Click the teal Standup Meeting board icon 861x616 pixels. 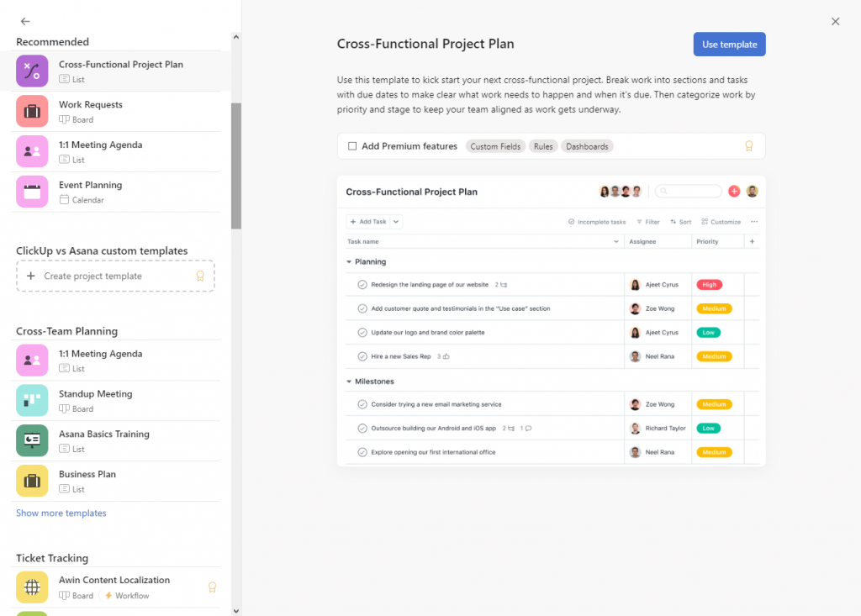pos(32,400)
